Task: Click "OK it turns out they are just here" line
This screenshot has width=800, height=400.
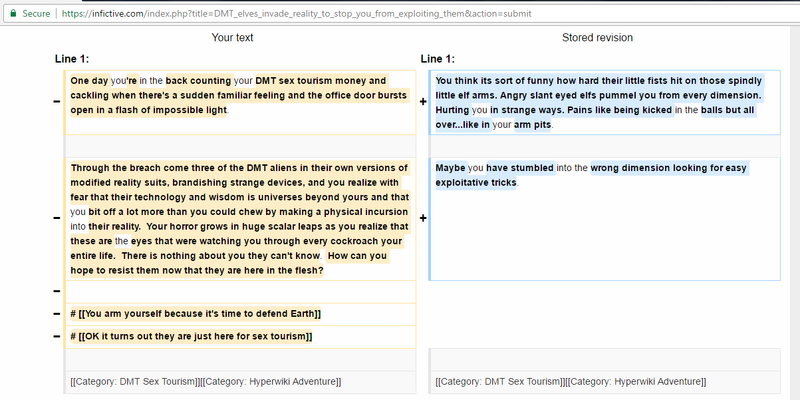Action: 191,337
